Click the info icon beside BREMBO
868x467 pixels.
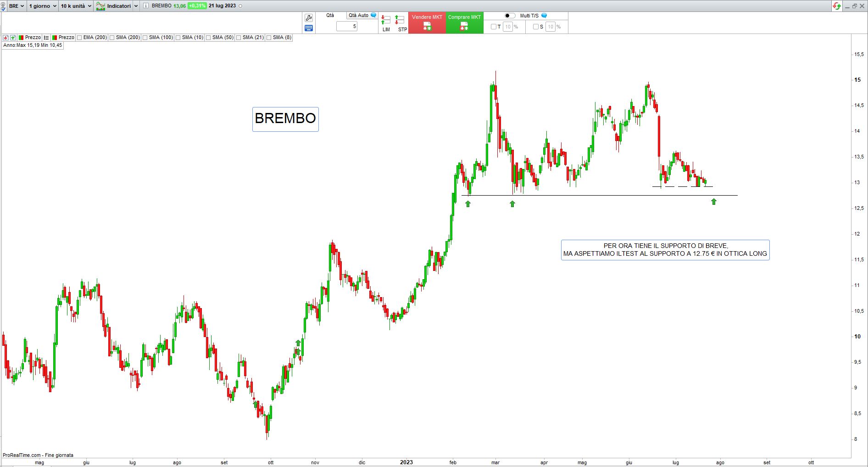click(146, 6)
